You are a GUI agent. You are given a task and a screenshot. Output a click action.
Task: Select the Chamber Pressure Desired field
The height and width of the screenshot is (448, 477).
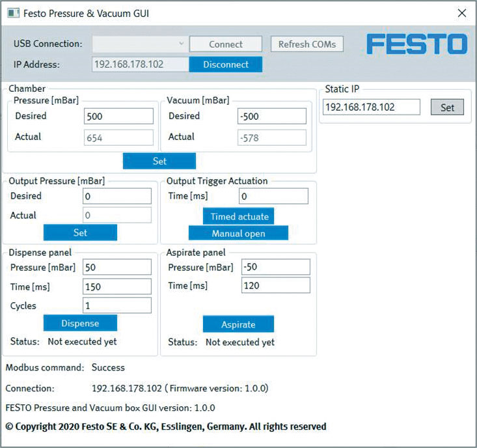tap(118, 116)
